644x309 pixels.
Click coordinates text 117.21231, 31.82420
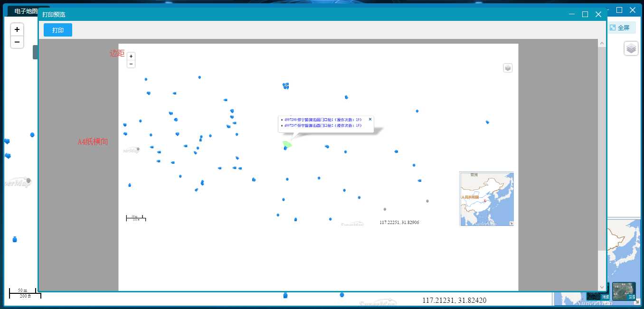click(x=455, y=300)
